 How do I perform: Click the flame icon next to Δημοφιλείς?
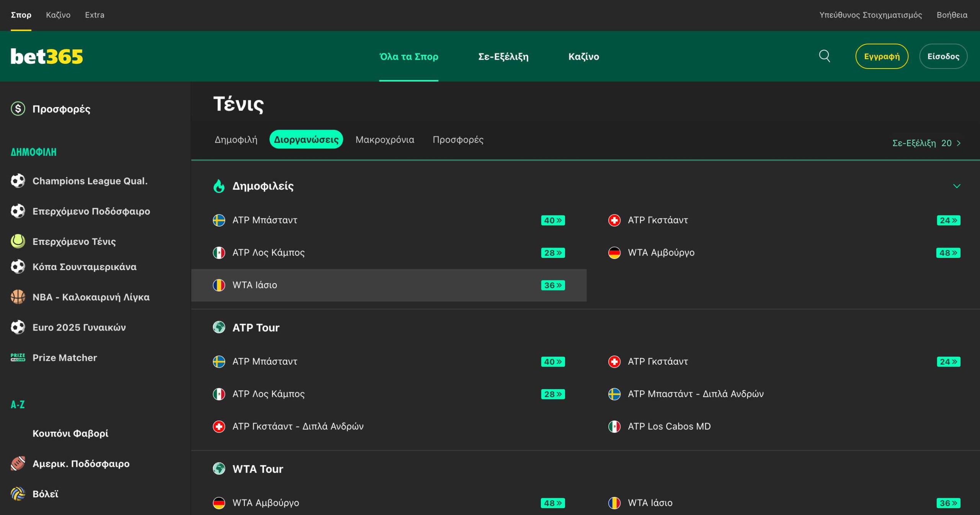(219, 186)
